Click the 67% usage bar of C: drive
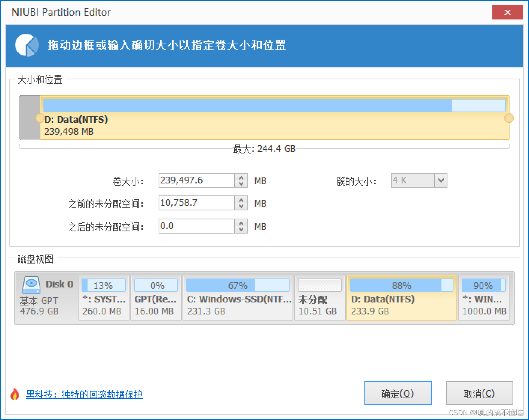Viewport: 529px width, 420px height. pyautogui.click(x=238, y=285)
